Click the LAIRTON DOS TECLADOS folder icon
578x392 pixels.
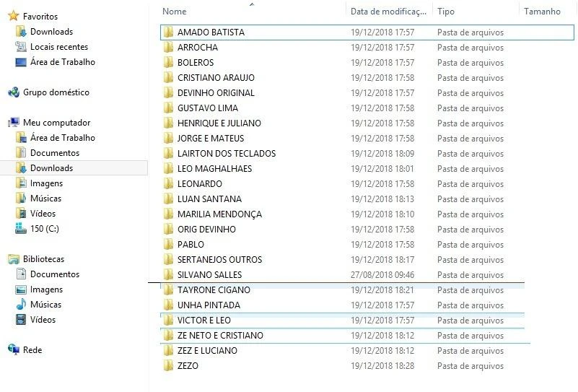coord(168,153)
